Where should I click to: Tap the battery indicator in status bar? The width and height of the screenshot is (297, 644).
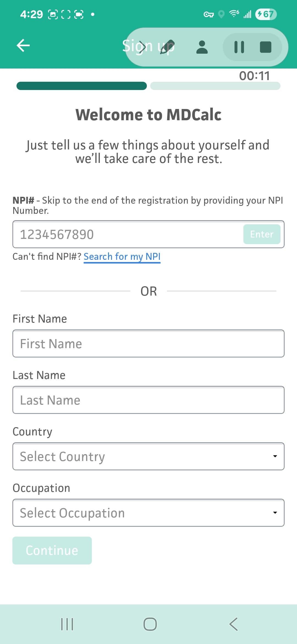(266, 14)
